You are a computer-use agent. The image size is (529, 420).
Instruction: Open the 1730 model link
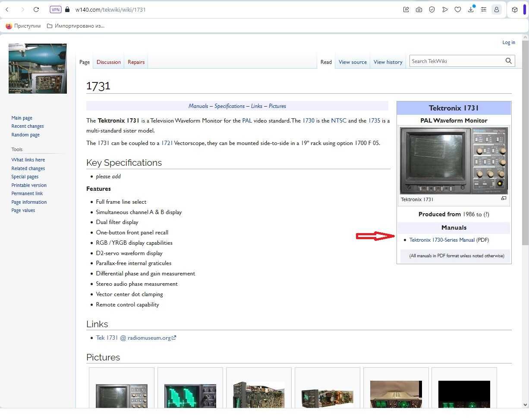[309, 121]
